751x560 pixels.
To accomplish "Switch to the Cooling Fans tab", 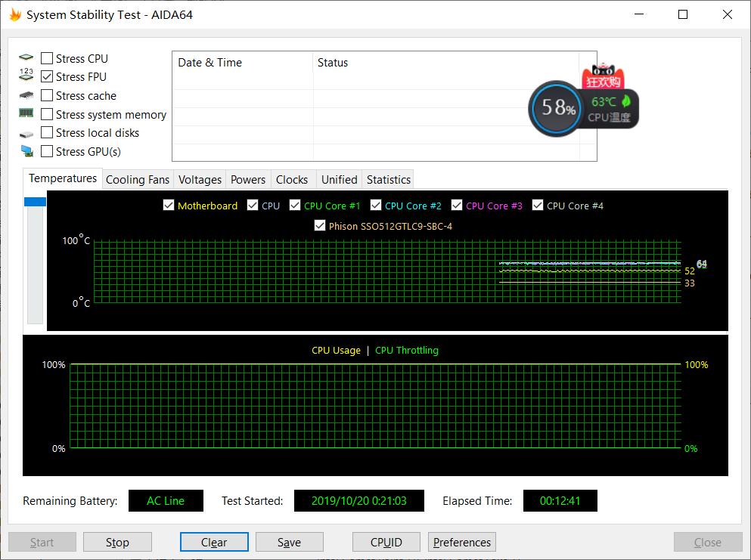I will click(138, 180).
